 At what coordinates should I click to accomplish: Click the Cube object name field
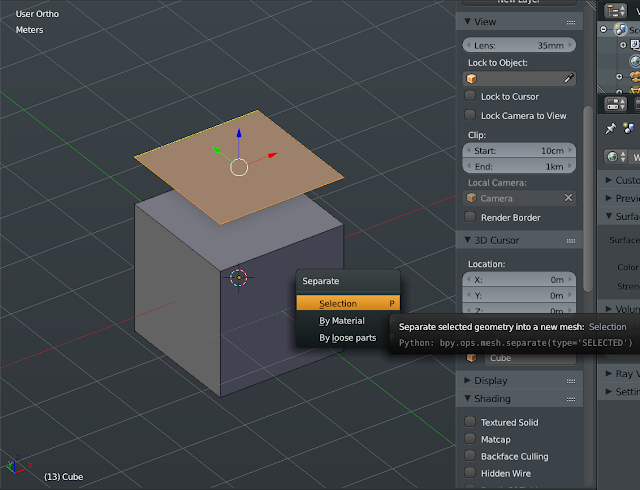coord(530,358)
